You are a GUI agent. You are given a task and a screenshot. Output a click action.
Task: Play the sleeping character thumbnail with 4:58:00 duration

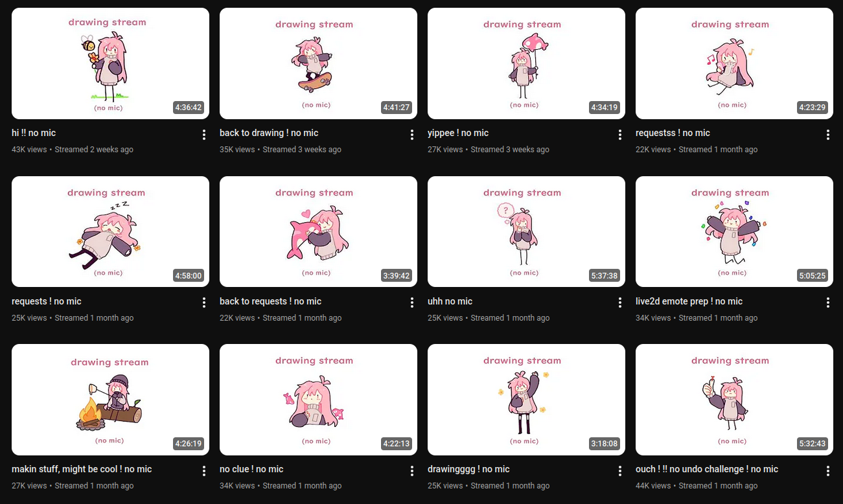coord(110,231)
